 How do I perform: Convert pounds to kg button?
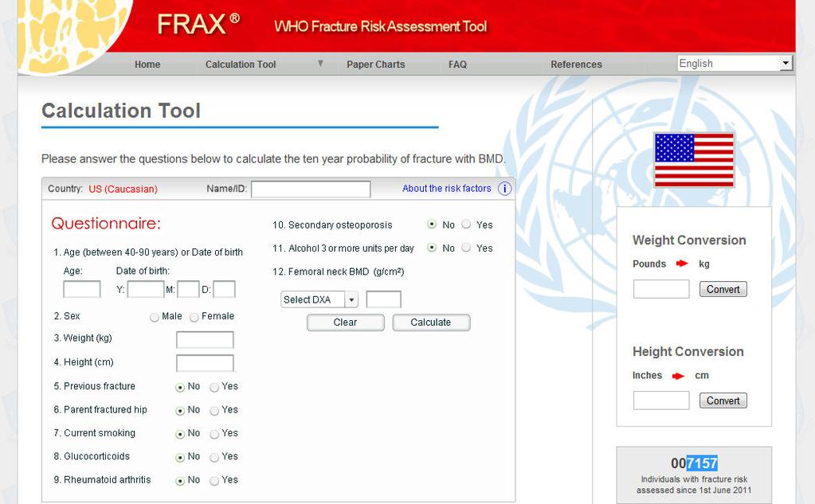pos(723,289)
